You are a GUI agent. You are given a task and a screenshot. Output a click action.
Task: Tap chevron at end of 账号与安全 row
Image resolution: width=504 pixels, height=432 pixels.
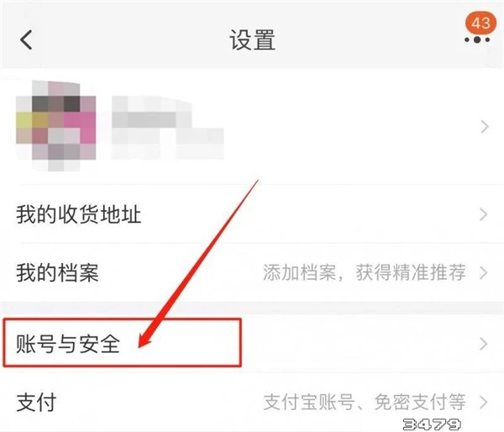tap(484, 344)
